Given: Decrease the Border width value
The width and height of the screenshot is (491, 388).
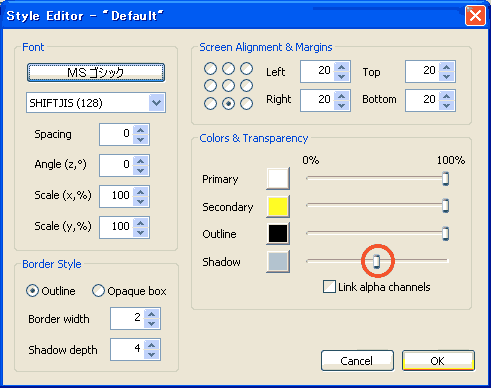Looking at the screenshot, I should [152, 323].
